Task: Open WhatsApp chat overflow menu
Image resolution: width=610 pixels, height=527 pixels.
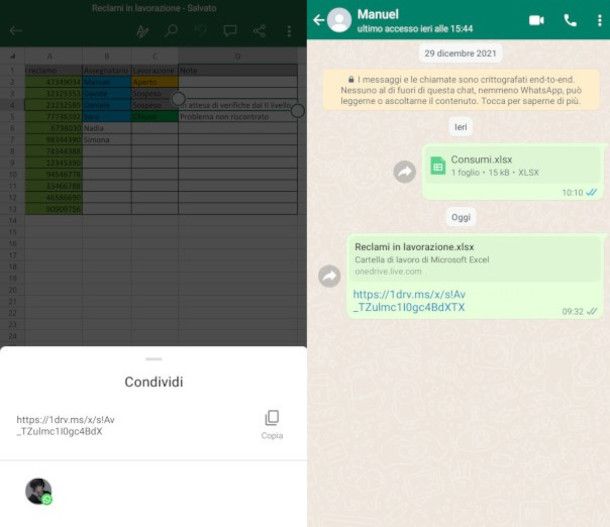Action: point(599,20)
